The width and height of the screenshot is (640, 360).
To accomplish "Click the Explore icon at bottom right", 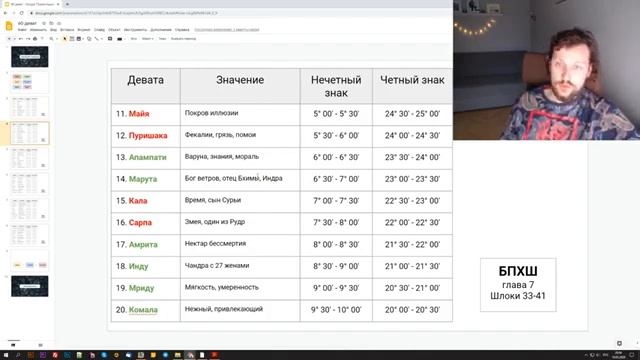I will tap(619, 344).
